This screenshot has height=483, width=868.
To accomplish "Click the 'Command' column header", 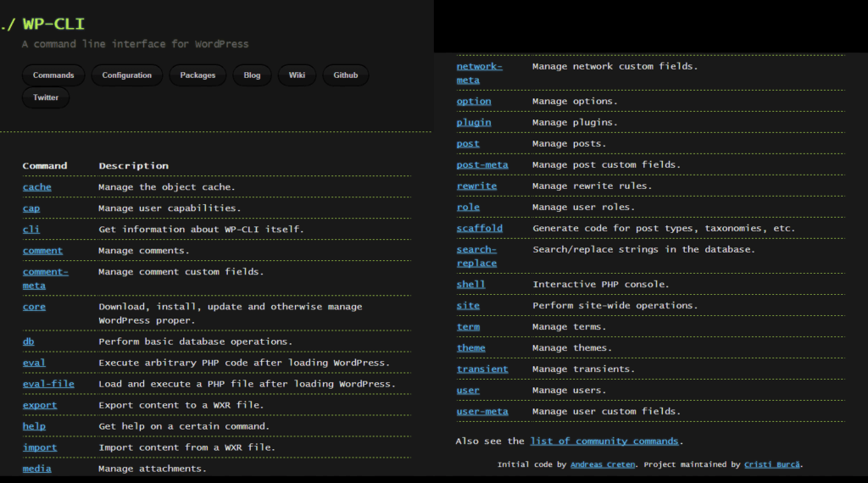I will 45,166.
